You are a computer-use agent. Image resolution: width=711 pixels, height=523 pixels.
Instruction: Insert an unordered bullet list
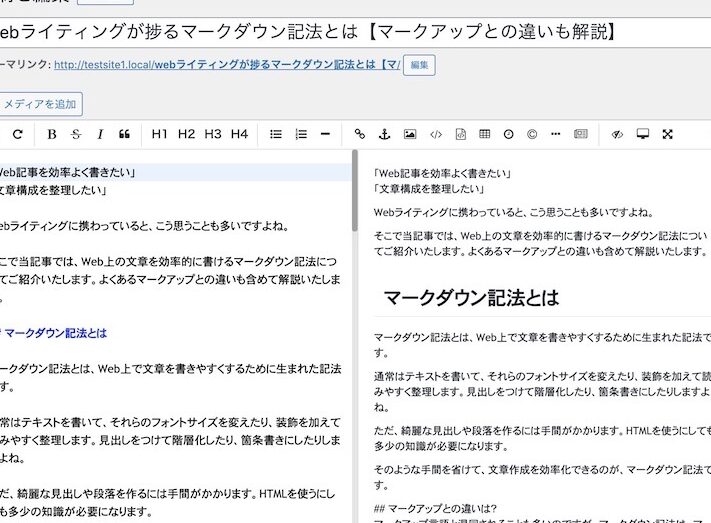coord(276,134)
